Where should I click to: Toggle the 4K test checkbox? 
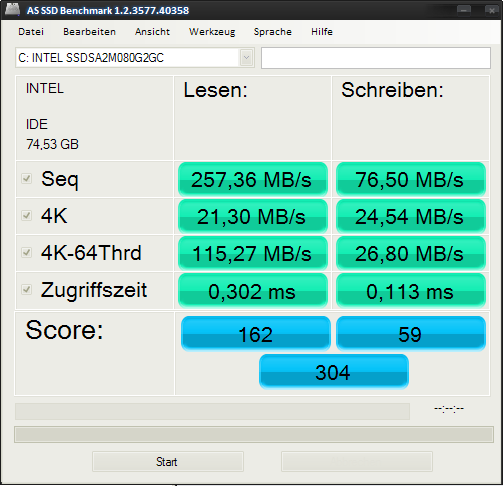tap(26, 216)
